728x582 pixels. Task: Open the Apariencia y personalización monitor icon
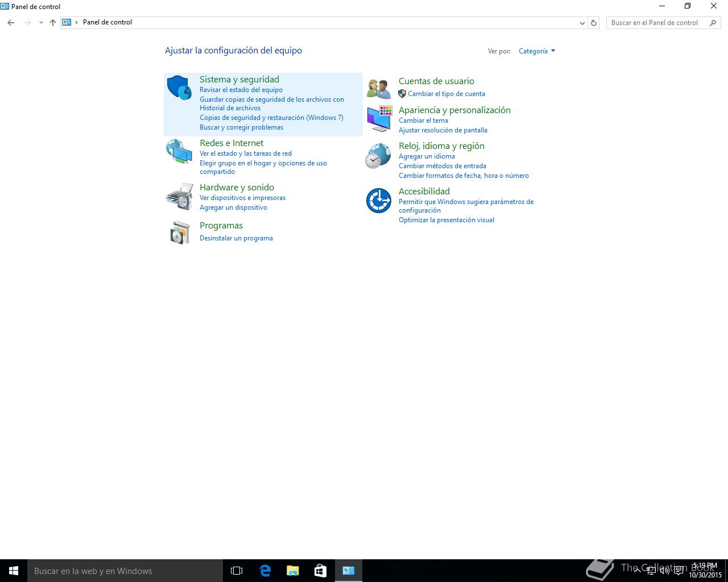[379, 118]
